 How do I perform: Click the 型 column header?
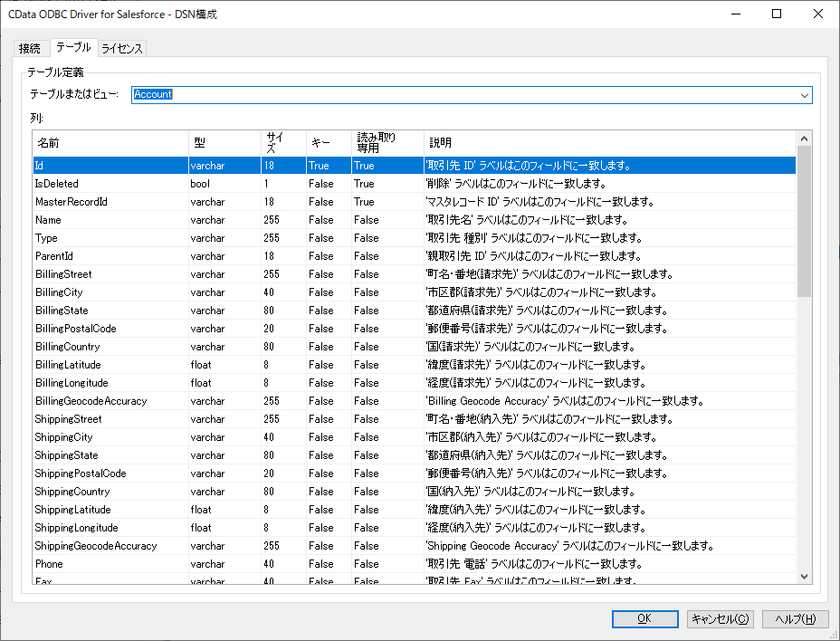click(x=224, y=142)
